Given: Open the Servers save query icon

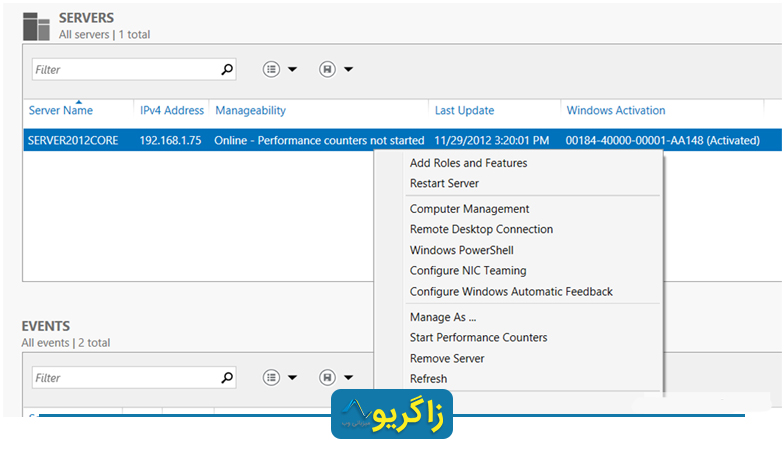Looking at the screenshot, I should [x=327, y=70].
